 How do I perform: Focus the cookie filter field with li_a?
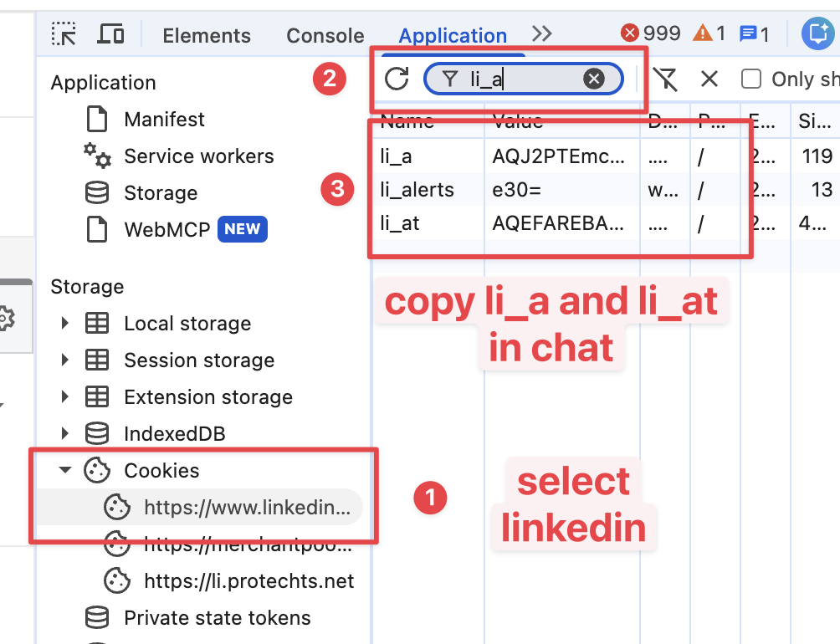coord(524,79)
